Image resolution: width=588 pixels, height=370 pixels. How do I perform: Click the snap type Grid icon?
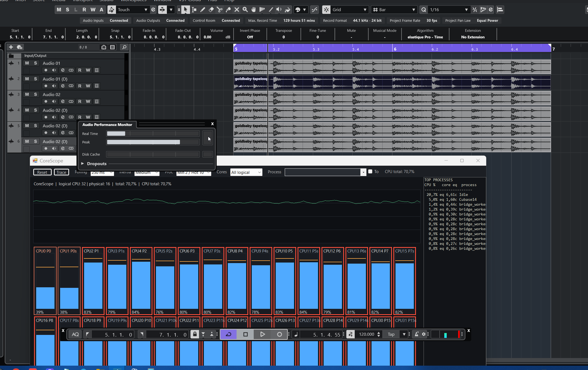click(326, 10)
